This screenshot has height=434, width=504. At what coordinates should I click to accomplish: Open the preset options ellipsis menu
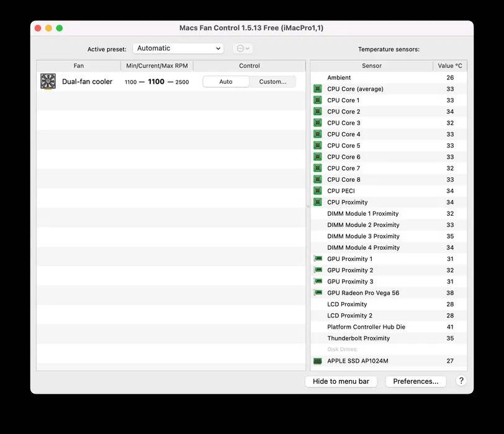point(243,48)
